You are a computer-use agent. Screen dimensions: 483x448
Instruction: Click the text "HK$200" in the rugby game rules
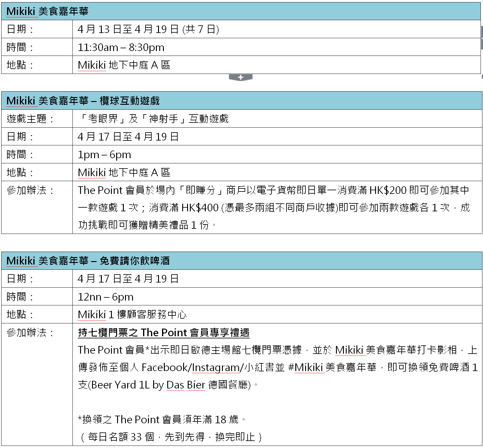(388, 191)
